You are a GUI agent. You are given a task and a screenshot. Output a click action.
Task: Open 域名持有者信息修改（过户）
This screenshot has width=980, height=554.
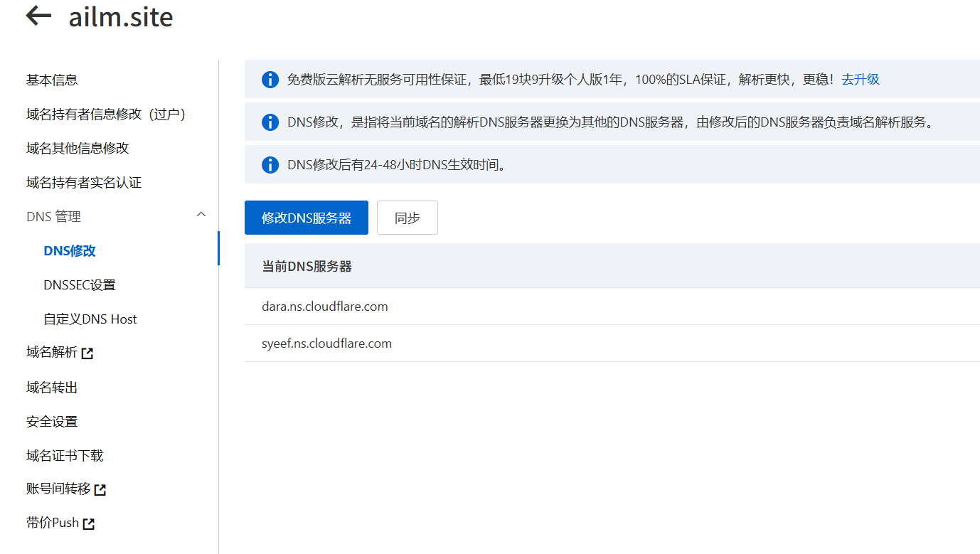[x=106, y=114]
